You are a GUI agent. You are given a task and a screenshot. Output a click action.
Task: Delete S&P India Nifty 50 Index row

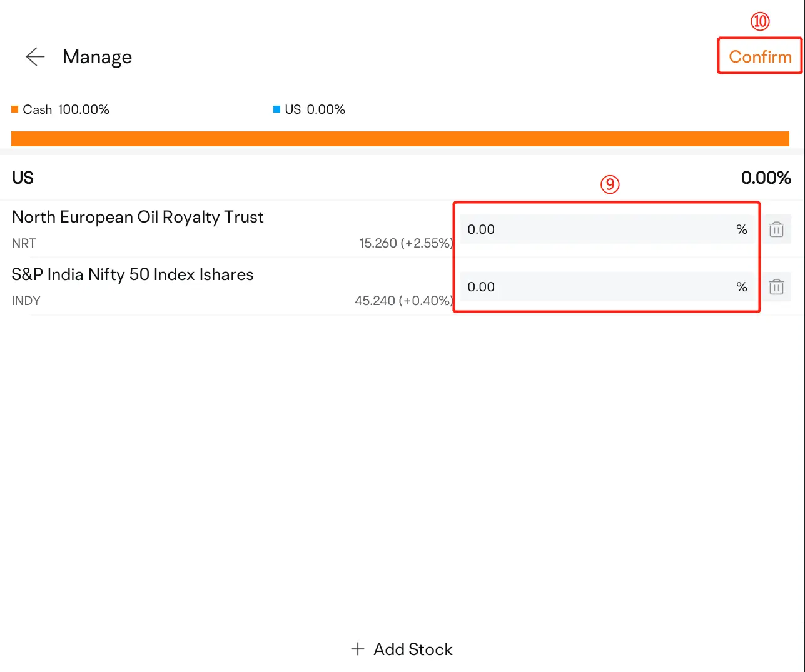(776, 287)
